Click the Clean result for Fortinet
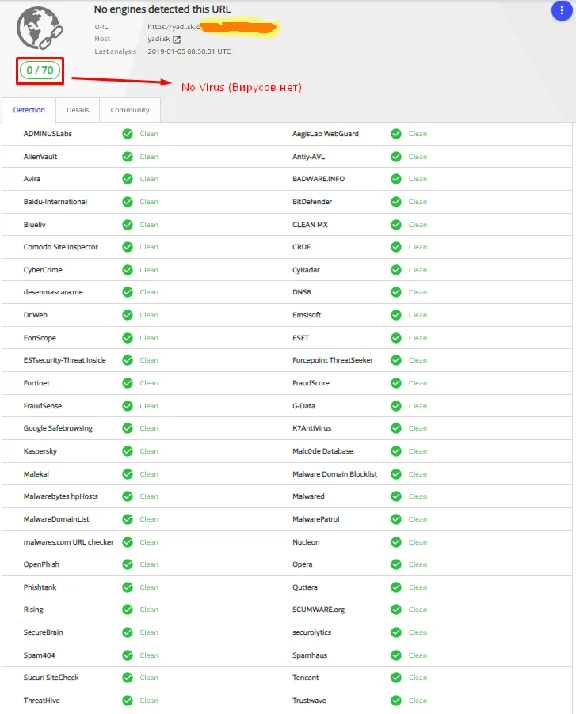 pyautogui.click(x=149, y=383)
